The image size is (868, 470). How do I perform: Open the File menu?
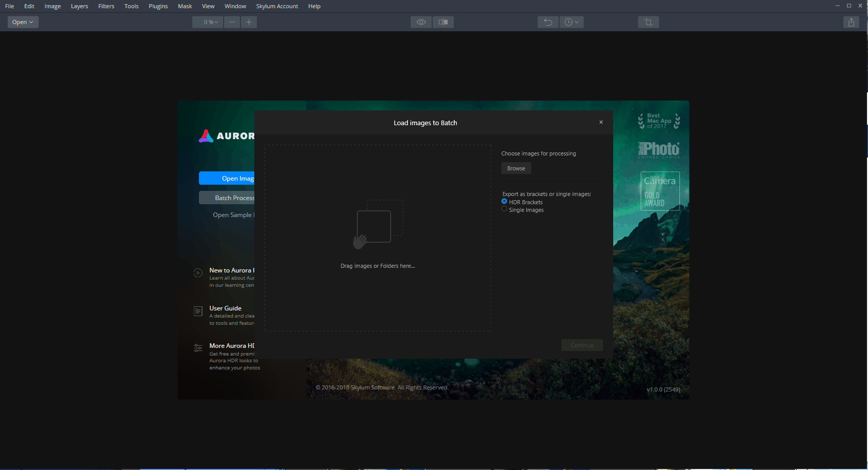pyautogui.click(x=9, y=6)
